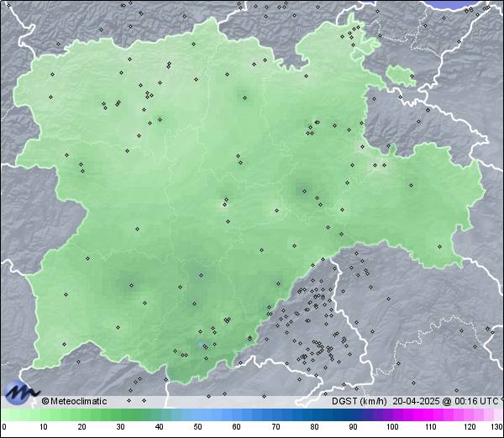This screenshot has height=438, width=504.
Task: Click the 100 scale label
Action: pos(392,427)
